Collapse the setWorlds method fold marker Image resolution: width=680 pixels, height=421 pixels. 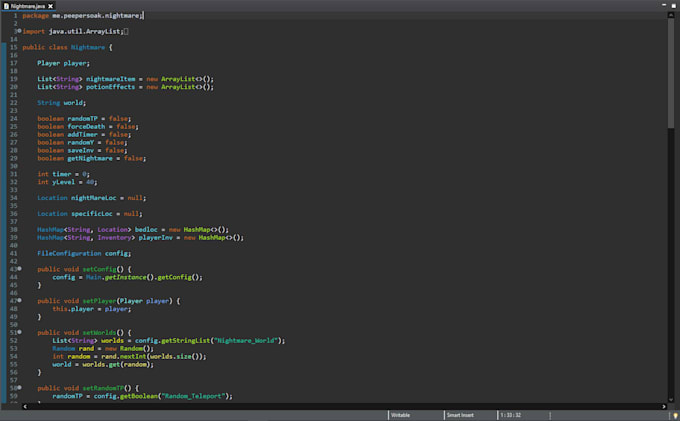click(x=20, y=332)
